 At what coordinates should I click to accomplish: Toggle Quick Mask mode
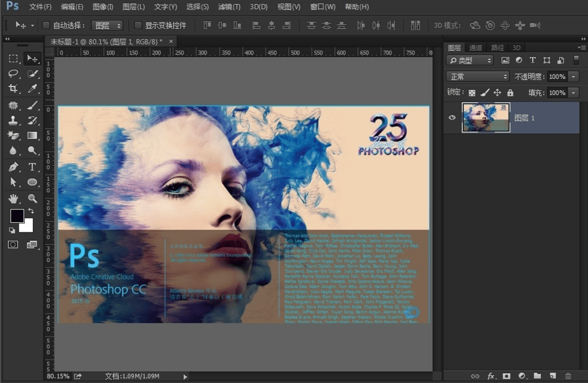click(13, 245)
